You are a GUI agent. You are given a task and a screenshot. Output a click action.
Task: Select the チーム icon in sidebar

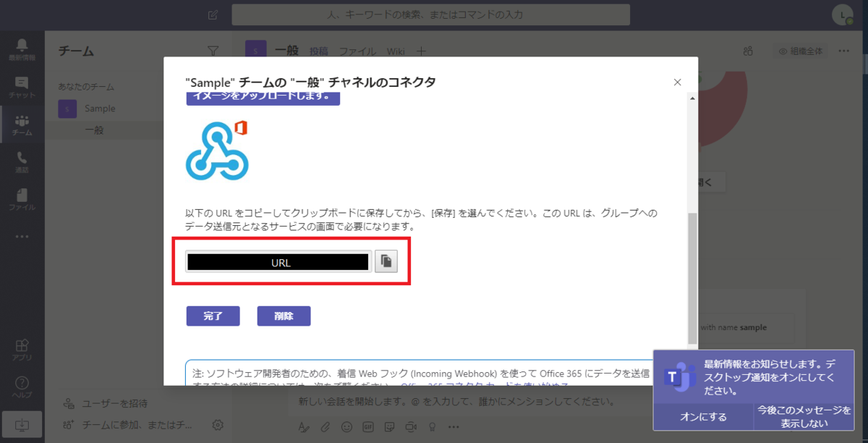click(22, 125)
